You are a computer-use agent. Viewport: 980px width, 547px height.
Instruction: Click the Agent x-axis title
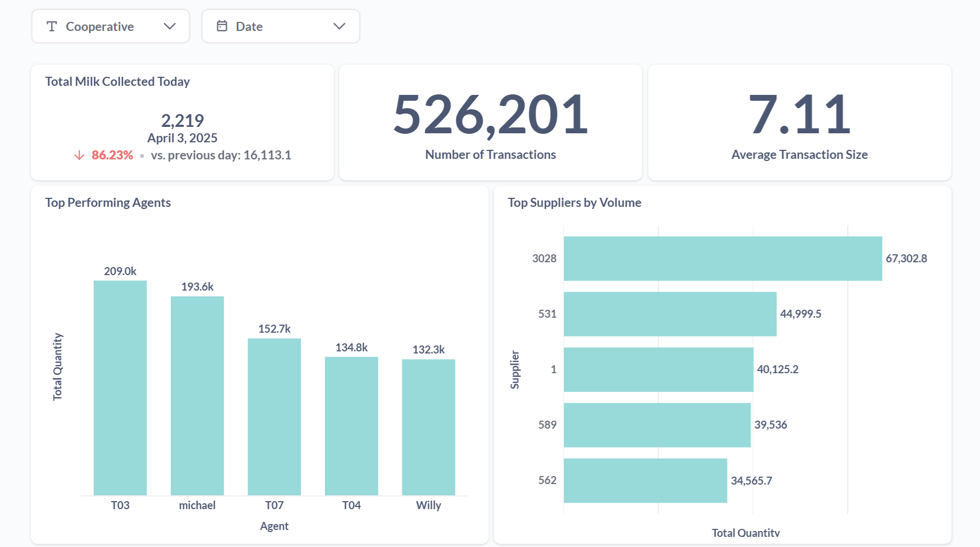coord(274,526)
